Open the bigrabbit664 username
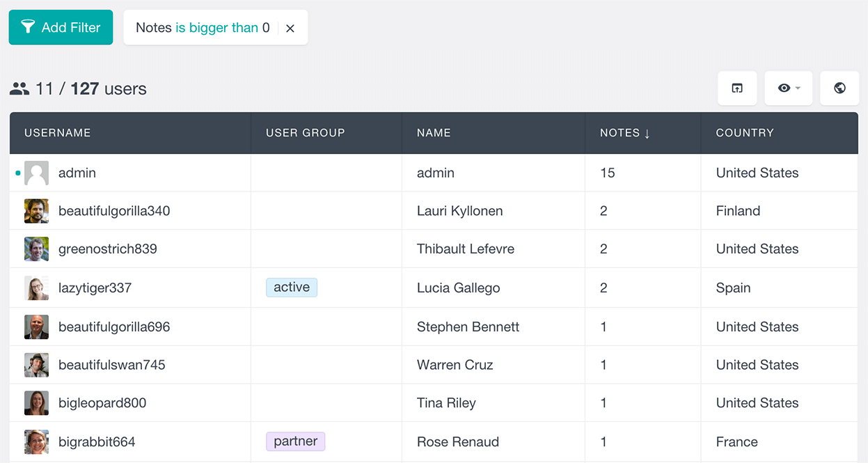The height and width of the screenshot is (463, 868). tap(97, 441)
